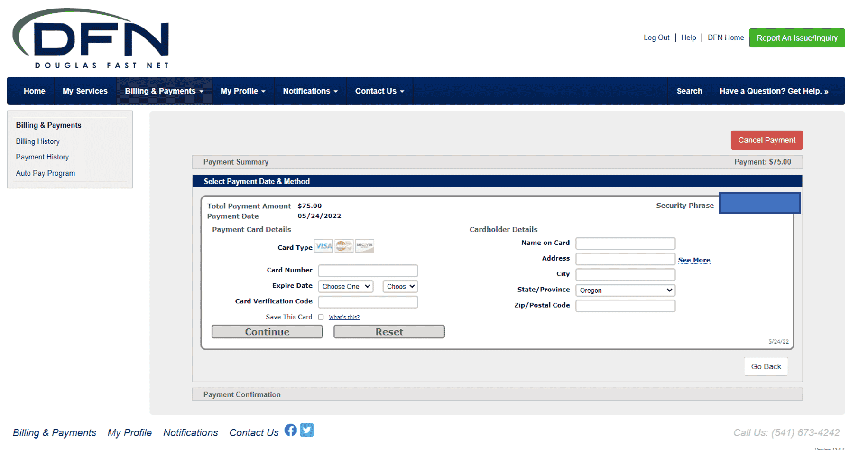
Task: Enable the Save This Card checkbox
Action: click(321, 317)
